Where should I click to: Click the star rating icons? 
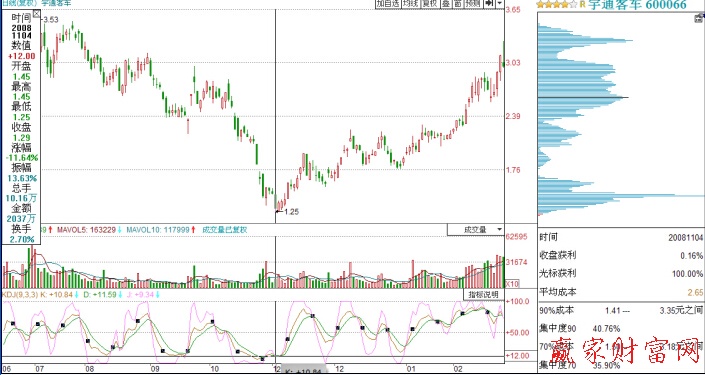pos(557,4)
